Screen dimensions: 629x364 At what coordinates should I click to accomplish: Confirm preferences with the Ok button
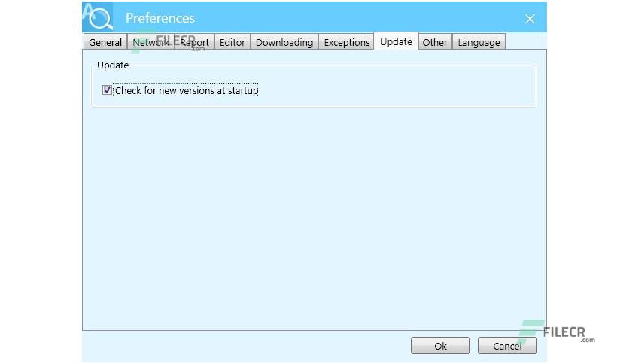(440, 346)
